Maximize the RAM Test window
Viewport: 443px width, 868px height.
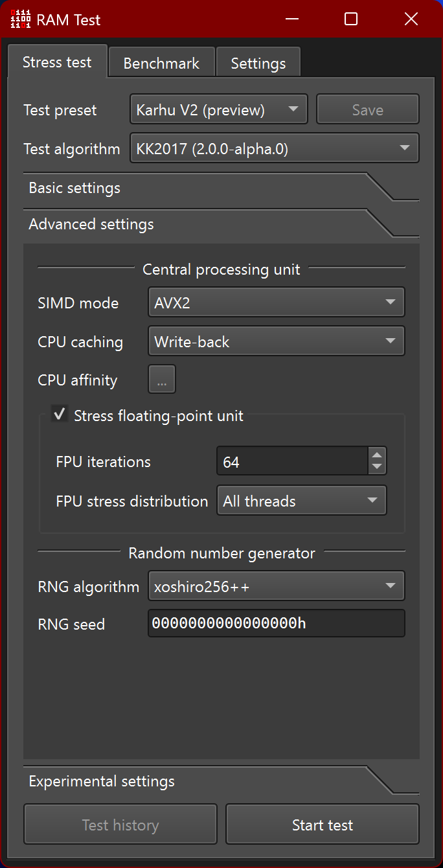351,19
